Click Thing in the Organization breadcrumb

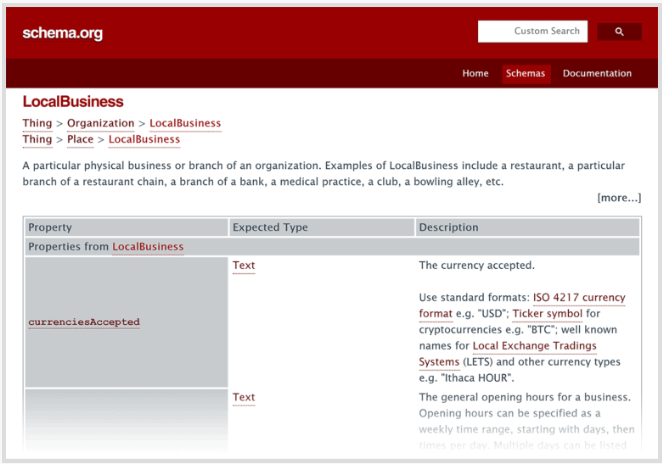coord(37,123)
